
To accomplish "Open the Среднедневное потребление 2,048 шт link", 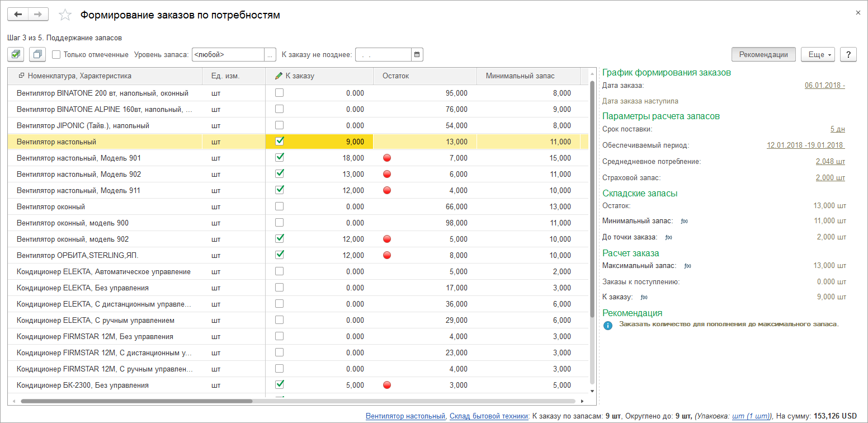I will click(x=830, y=162).
